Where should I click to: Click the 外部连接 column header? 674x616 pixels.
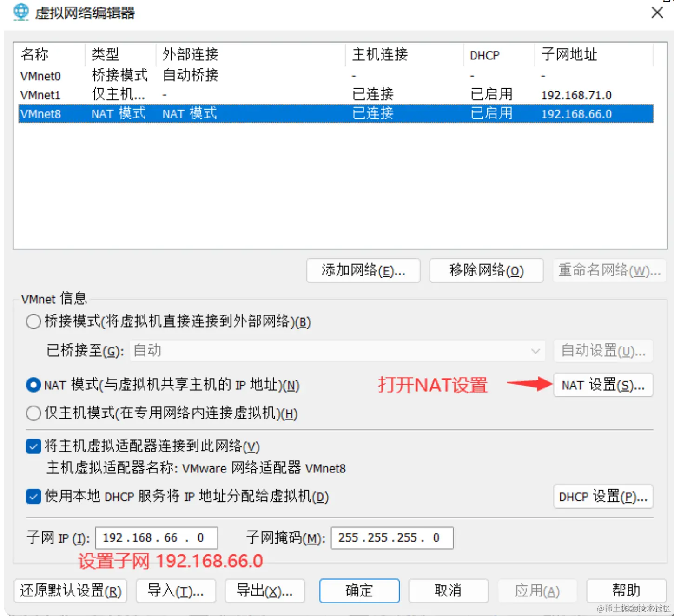pyautogui.click(x=251, y=55)
